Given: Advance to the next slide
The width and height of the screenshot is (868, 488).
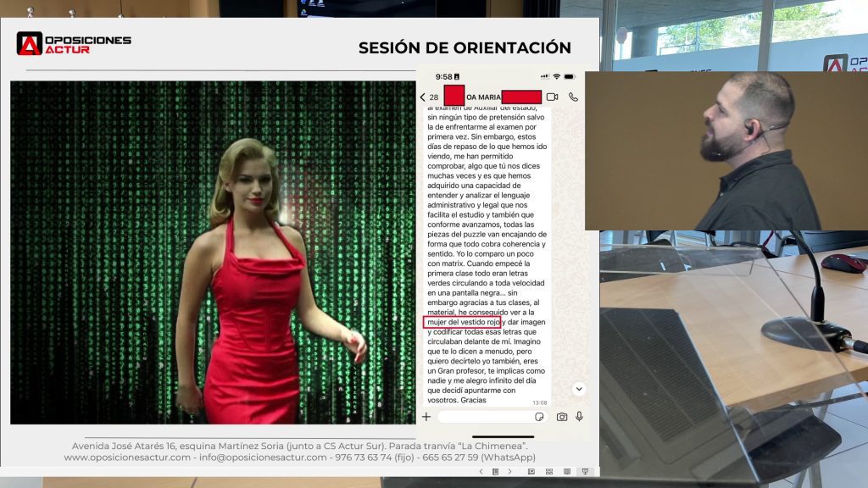Looking at the screenshot, I should [509, 471].
